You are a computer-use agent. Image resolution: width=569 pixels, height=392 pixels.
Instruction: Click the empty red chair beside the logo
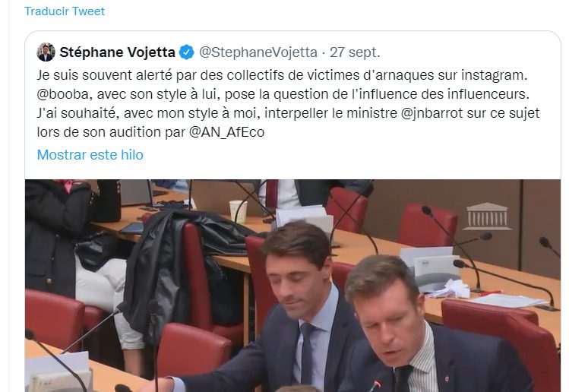coord(428,227)
